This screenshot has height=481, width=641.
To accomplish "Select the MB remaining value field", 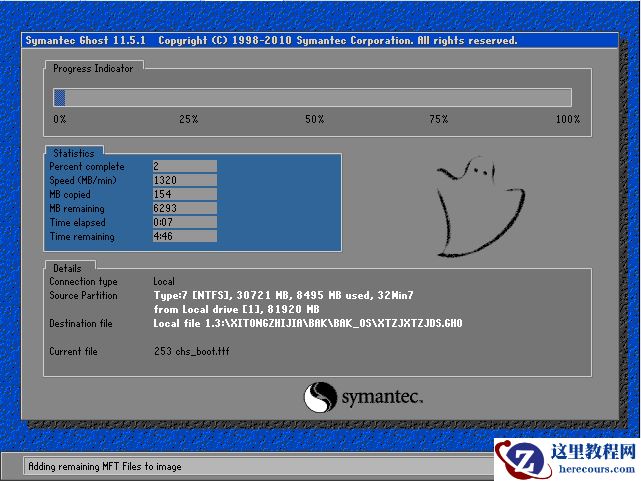I will (x=184, y=208).
